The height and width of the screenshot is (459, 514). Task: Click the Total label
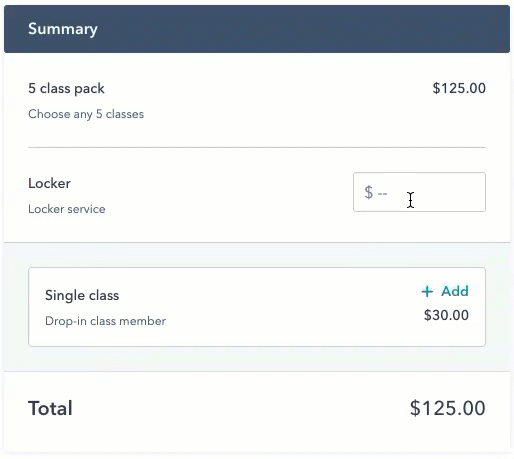coord(50,408)
